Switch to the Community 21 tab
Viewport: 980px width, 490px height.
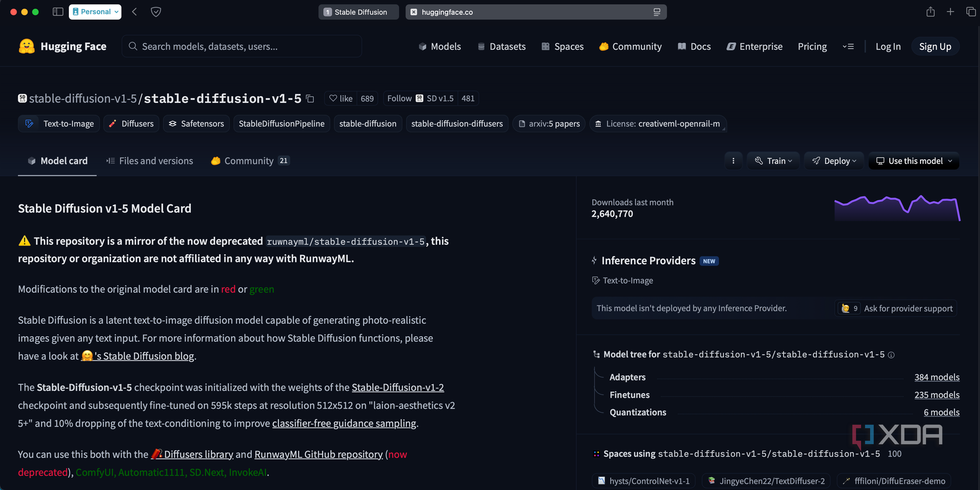point(250,161)
